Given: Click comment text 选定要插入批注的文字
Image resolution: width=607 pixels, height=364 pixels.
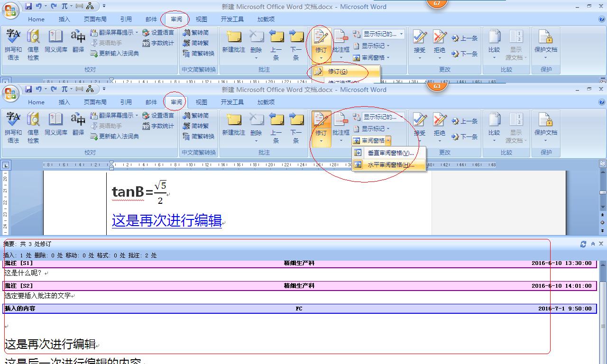Looking at the screenshot, I should pyautogui.click(x=37, y=296).
